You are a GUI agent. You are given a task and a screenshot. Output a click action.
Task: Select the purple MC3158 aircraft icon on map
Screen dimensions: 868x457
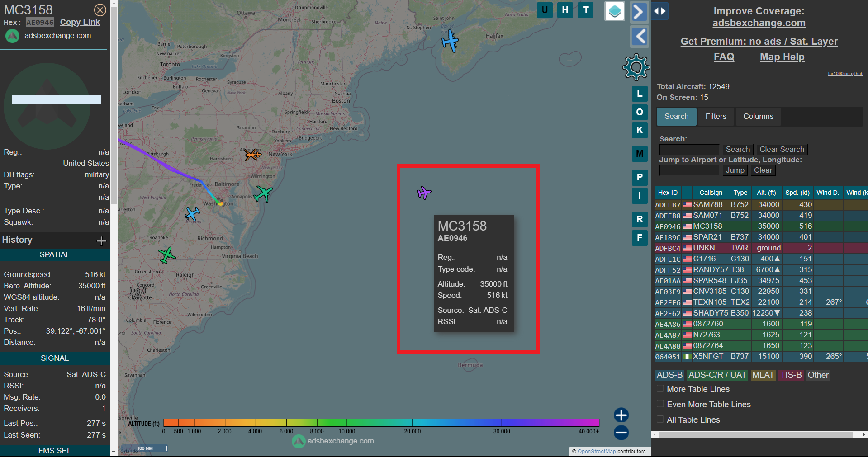[x=424, y=193]
